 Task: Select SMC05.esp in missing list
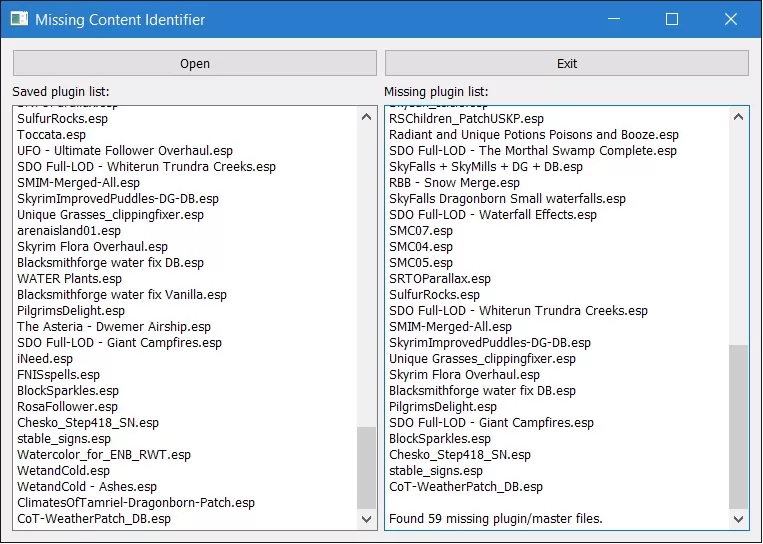pos(421,263)
